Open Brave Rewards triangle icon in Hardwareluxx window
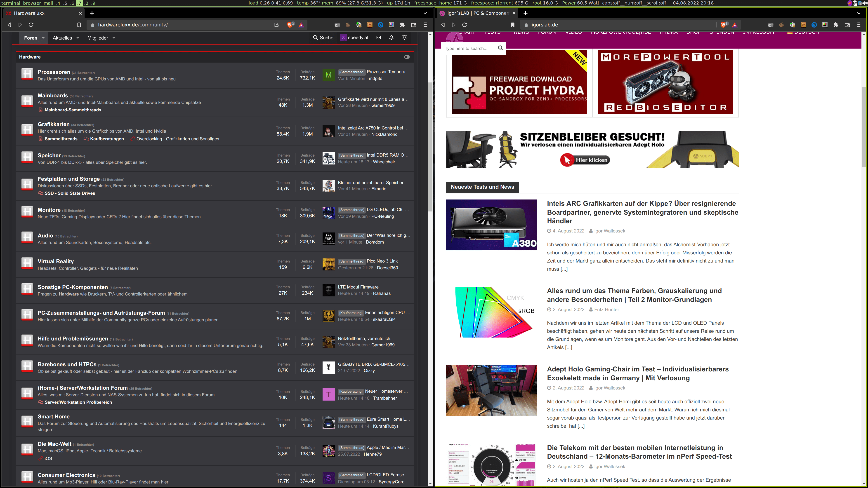This screenshot has width=868, height=488. (x=301, y=25)
